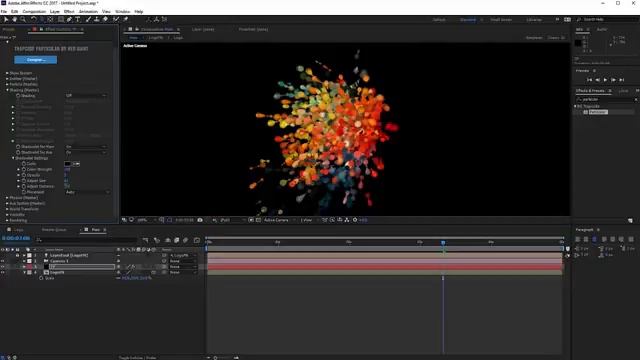Select the Standard workspace
The width and height of the screenshot is (640, 360).
468,20
